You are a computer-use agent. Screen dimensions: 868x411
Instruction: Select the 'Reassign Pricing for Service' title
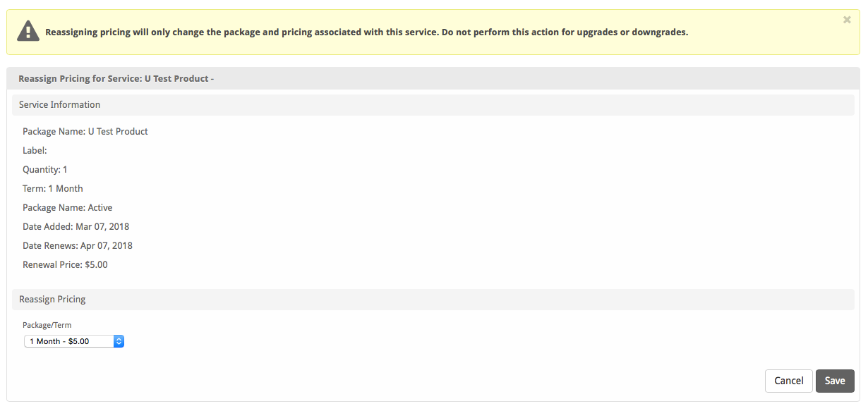point(116,78)
